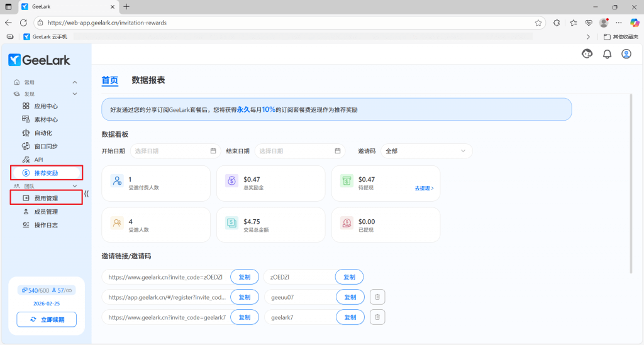Collapse the 团队 sidebar section
This screenshot has width=644, height=345.
(x=75, y=186)
